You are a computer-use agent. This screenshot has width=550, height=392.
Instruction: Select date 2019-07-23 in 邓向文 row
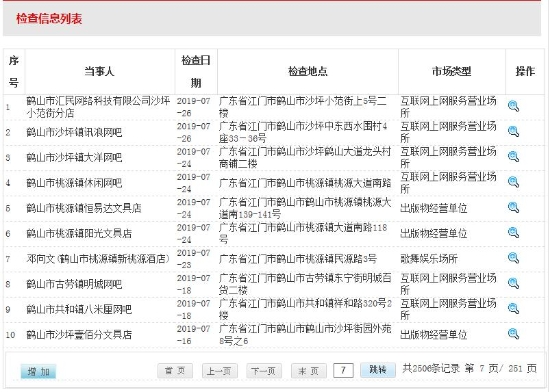pos(194,259)
